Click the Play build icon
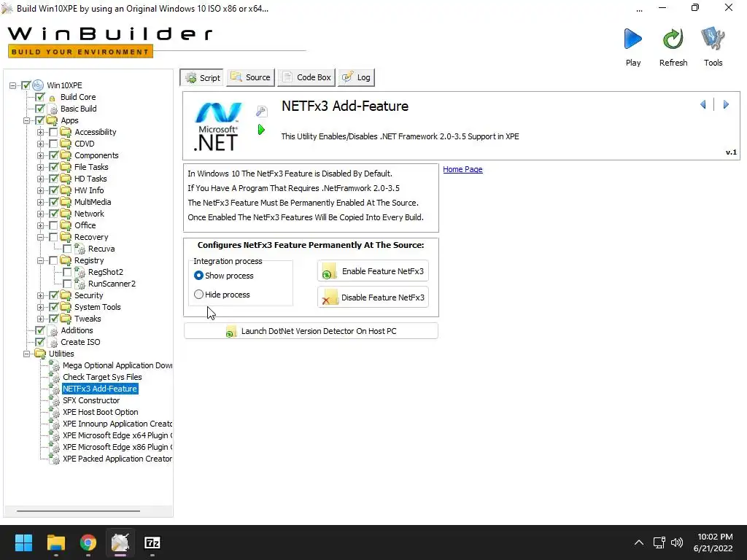747x560 pixels. click(632, 39)
